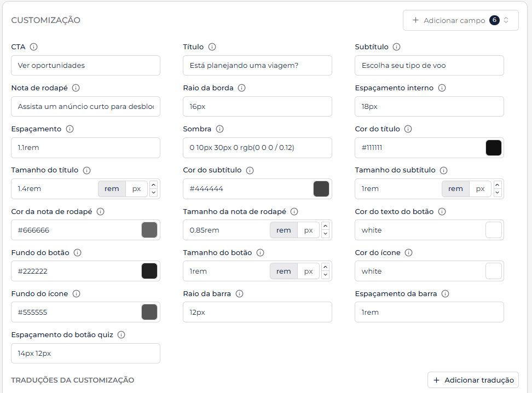Viewport: 532px width, 393px height.
Task: Open the Adicionar campo dropdown
Action: click(x=460, y=20)
